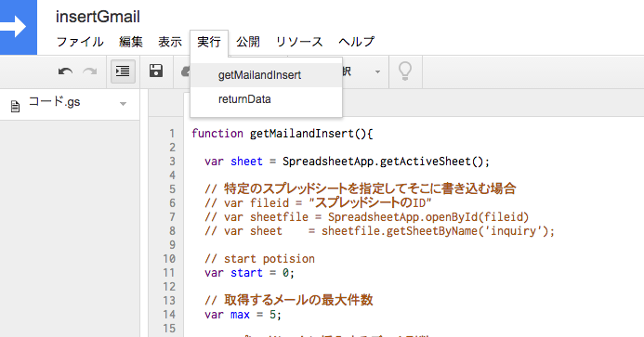Open the リソース menu
644x337 pixels.
point(299,42)
